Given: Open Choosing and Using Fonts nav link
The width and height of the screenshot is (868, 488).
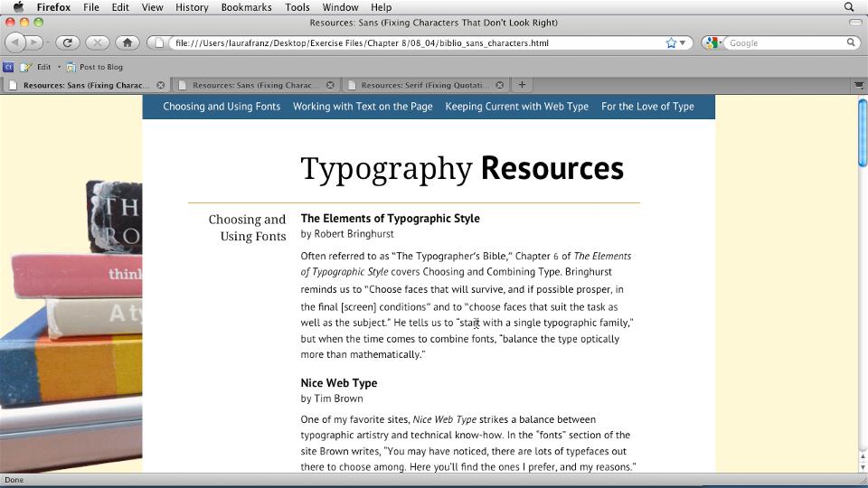Looking at the screenshot, I should [x=222, y=107].
